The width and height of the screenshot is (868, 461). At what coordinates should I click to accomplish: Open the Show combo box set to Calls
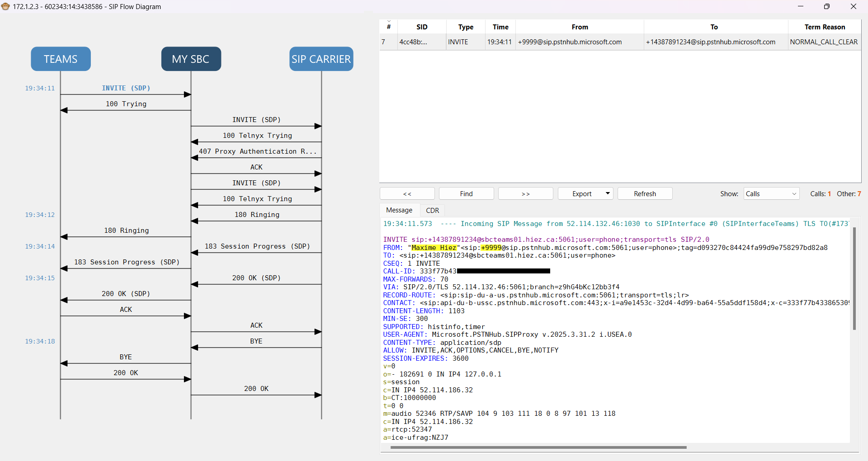click(771, 193)
